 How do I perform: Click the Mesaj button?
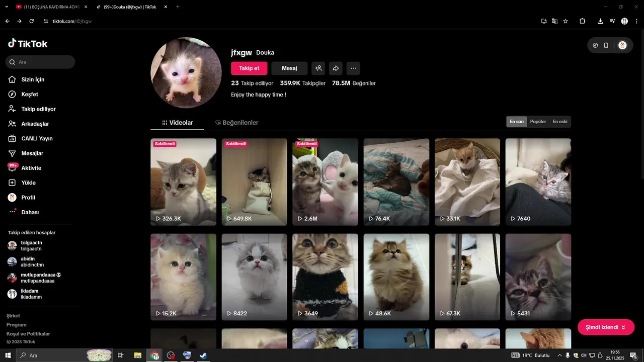click(289, 68)
